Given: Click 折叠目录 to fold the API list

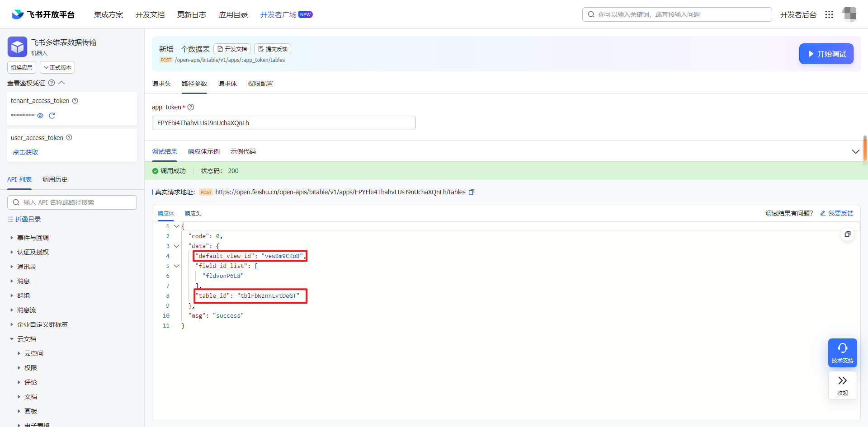Looking at the screenshot, I should 24,219.
